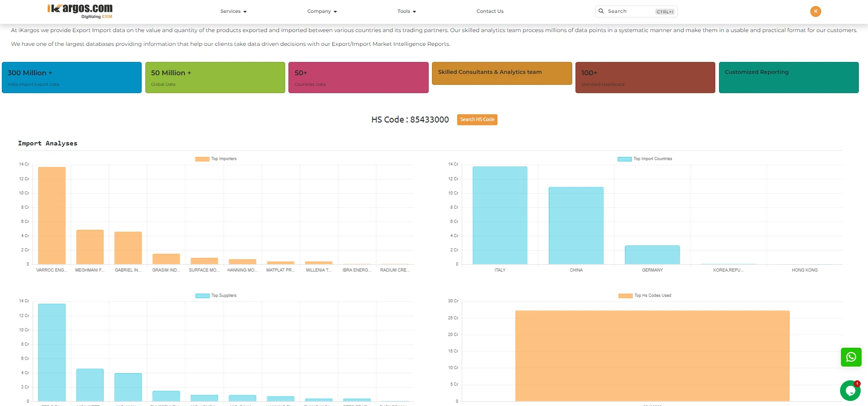This screenshot has height=406, width=868.
Task: Click the iKargos logo in header
Action: (80, 11)
